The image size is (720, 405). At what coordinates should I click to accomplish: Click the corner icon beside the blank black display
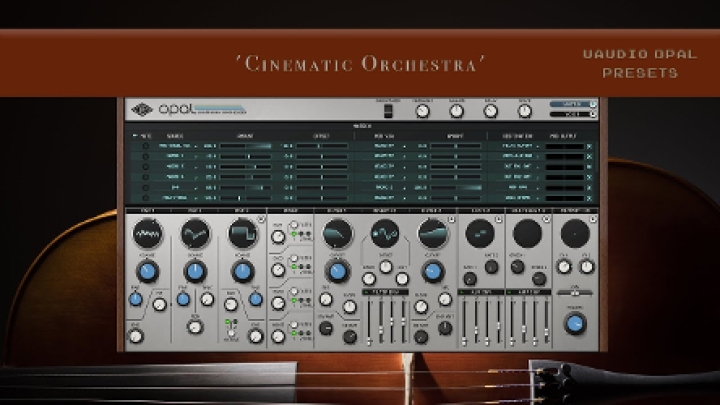pyautogui.click(x=546, y=219)
